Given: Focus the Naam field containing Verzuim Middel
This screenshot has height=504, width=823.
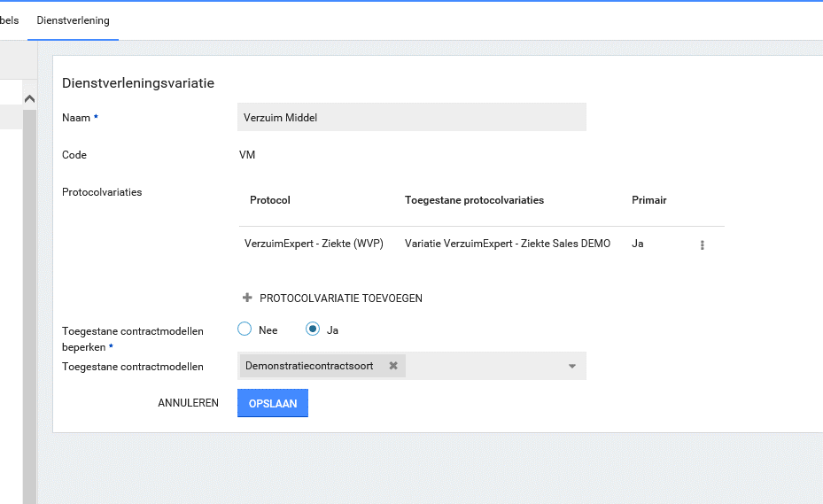Looking at the screenshot, I should pyautogui.click(x=412, y=118).
